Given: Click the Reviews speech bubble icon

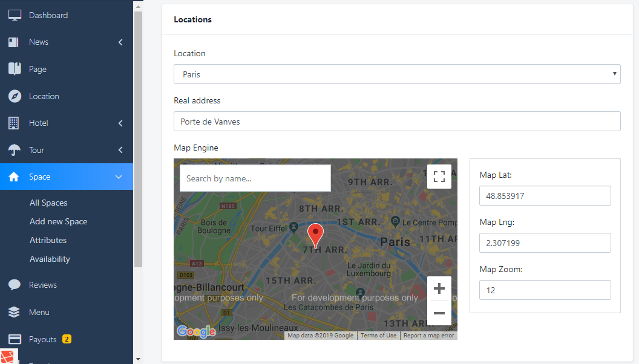Looking at the screenshot, I should 15,285.
